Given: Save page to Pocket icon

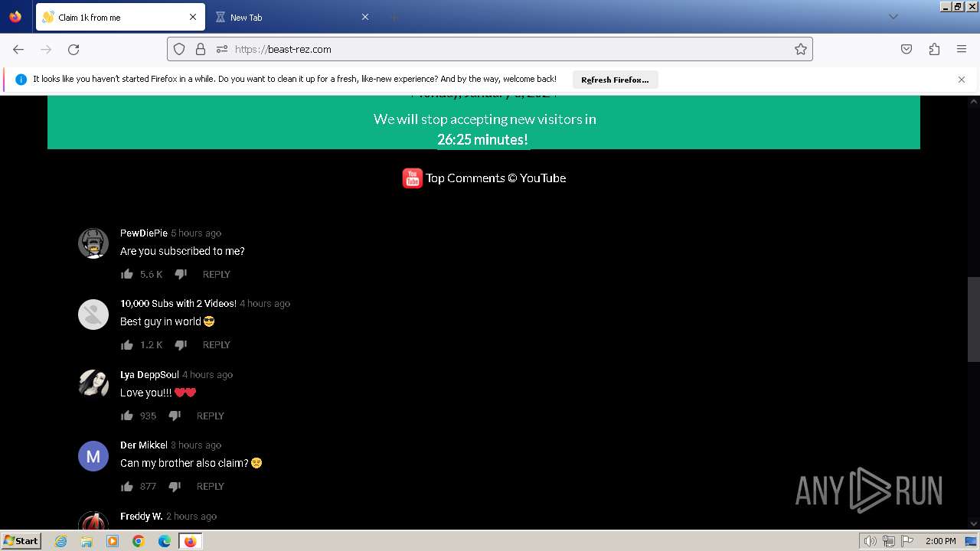Looking at the screenshot, I should pyautogui.click(x=906, y=49).
